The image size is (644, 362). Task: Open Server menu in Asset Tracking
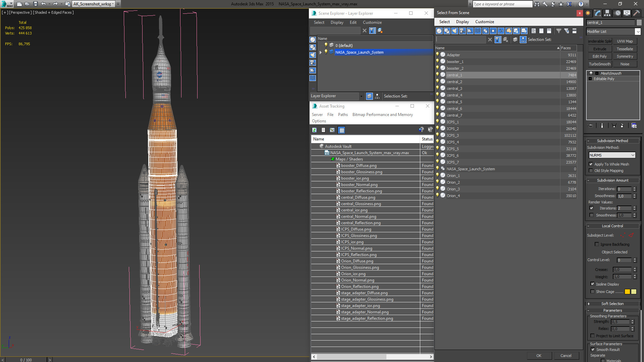pos(317,115)
